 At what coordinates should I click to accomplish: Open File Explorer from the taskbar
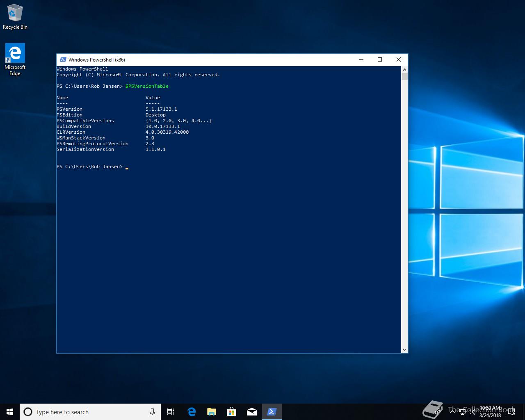point(212,412)
